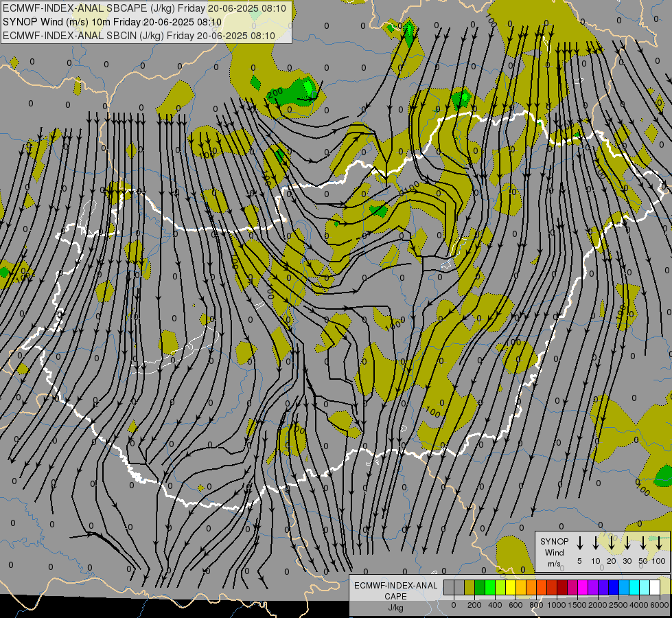The width and height of the screenshot is (672, 618).
Task: Select gray swatch just right of 0 tick
Action: [459, 587]
